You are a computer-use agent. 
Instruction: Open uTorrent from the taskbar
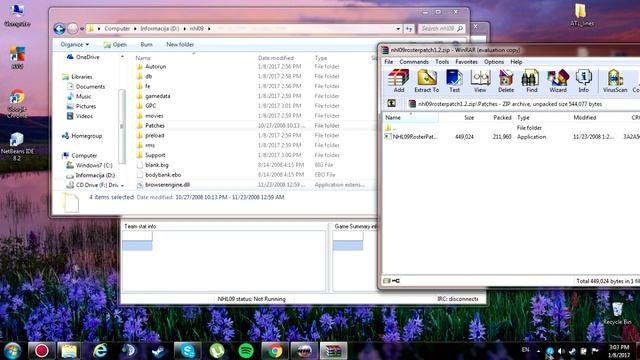pyautogui.click(x=217, y=351)
